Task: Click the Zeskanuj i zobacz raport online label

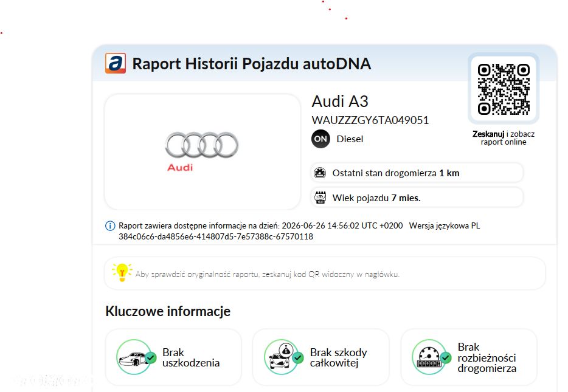Action: click(x=504, y=138)
